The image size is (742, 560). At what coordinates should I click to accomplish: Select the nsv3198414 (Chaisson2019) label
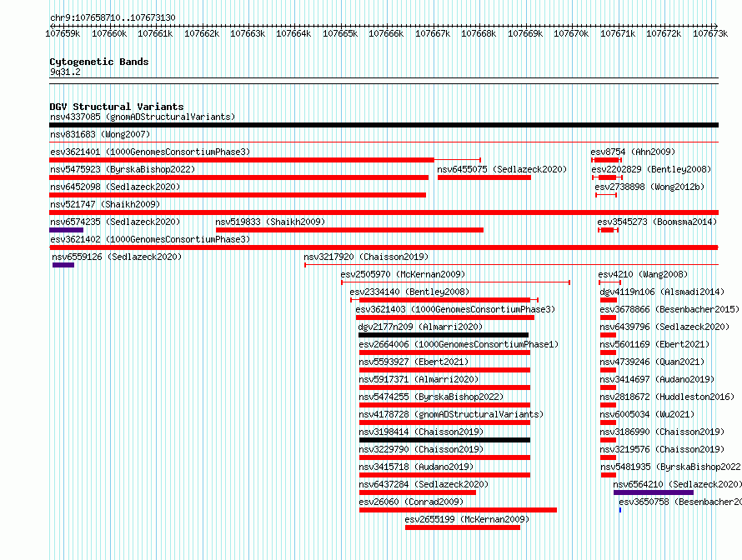click(x=421, y=432)
